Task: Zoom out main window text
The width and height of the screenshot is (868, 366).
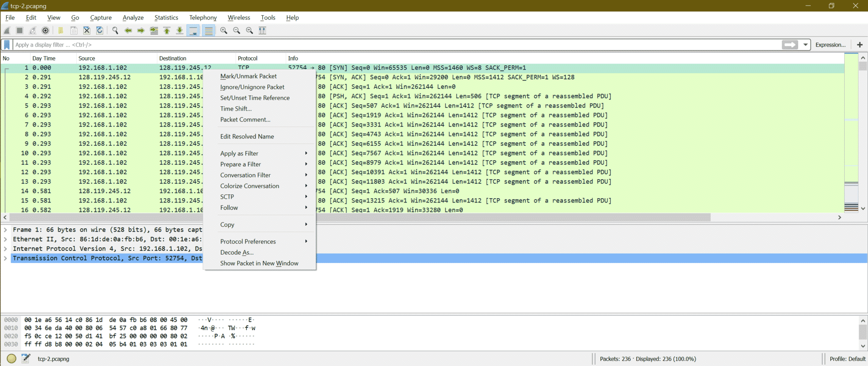Action: click(x=236, y=30)
